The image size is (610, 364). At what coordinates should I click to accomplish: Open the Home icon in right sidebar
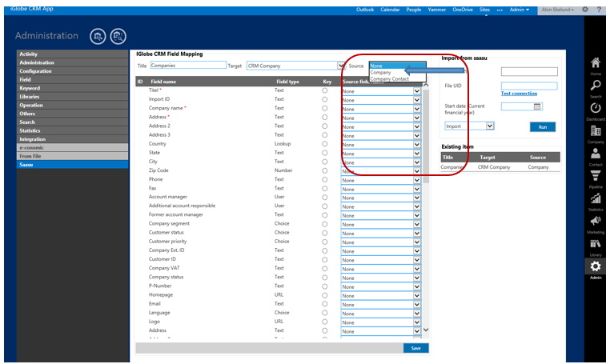[x=596, y=62]
